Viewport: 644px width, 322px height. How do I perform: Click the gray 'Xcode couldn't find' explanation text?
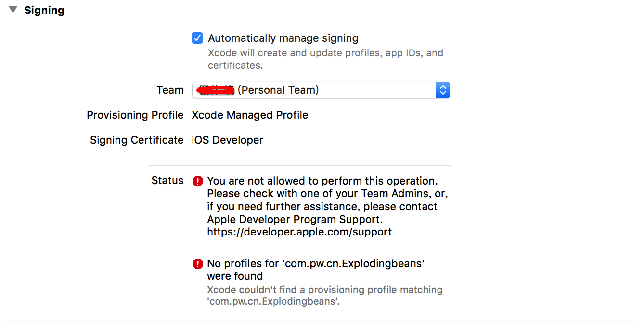(x=325, y=296)
